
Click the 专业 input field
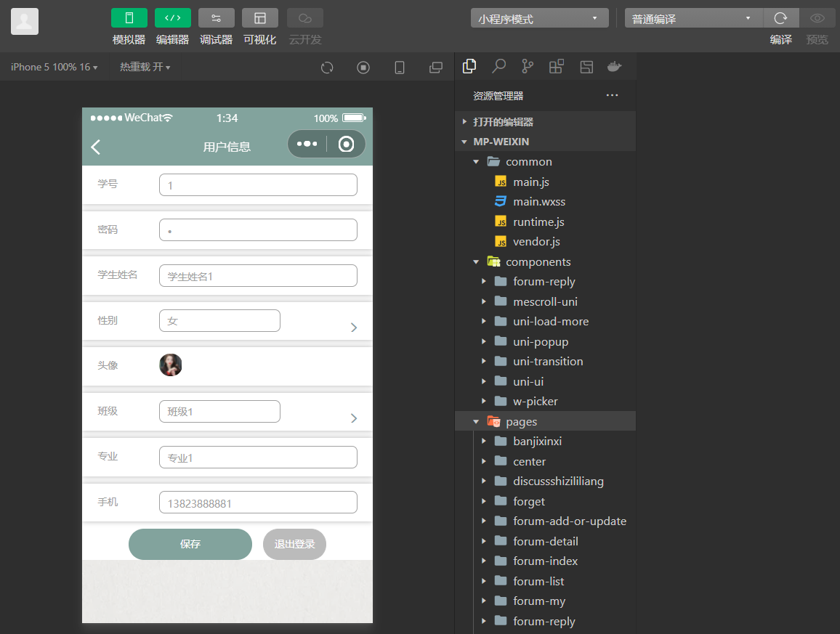click(x=258, y=458)
